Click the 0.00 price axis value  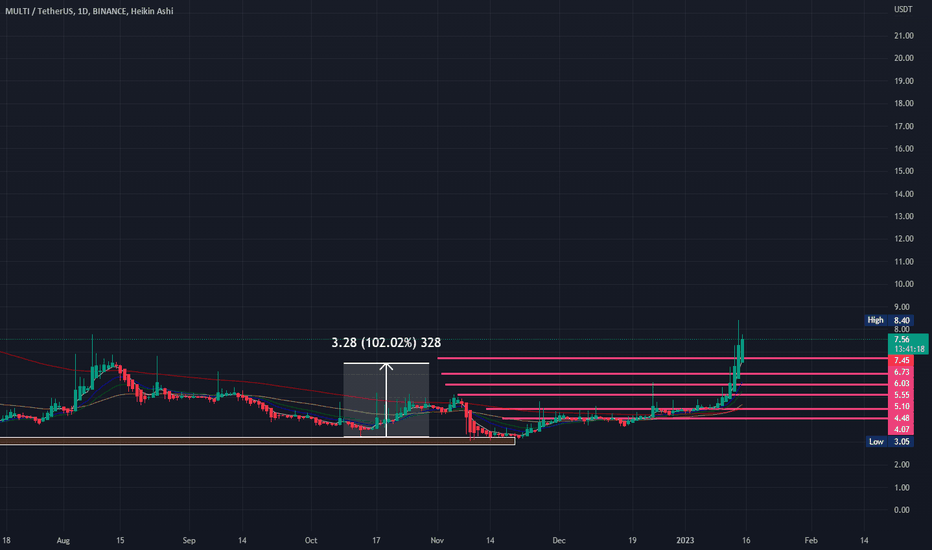(902, 510)
